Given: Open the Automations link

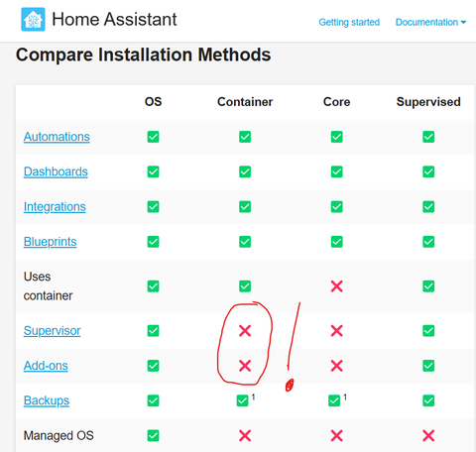Looking at the screenshot, I should pyautogui.click(x=57, y=137).
